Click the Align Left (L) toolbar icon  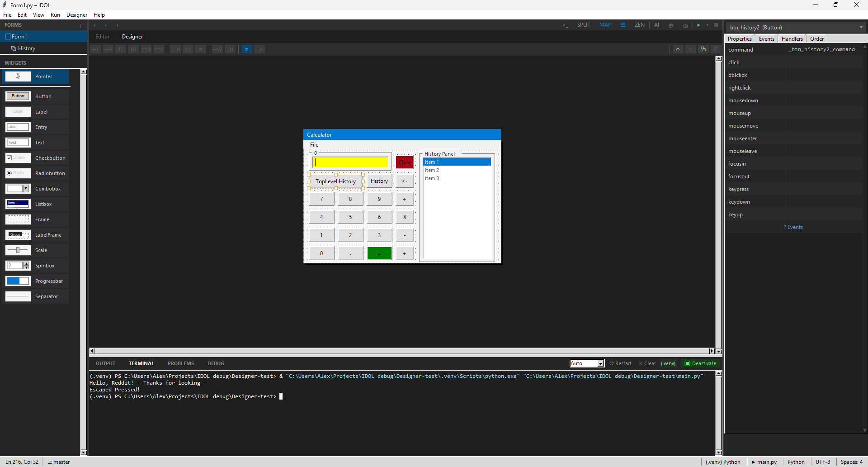(x=95, y=49)
